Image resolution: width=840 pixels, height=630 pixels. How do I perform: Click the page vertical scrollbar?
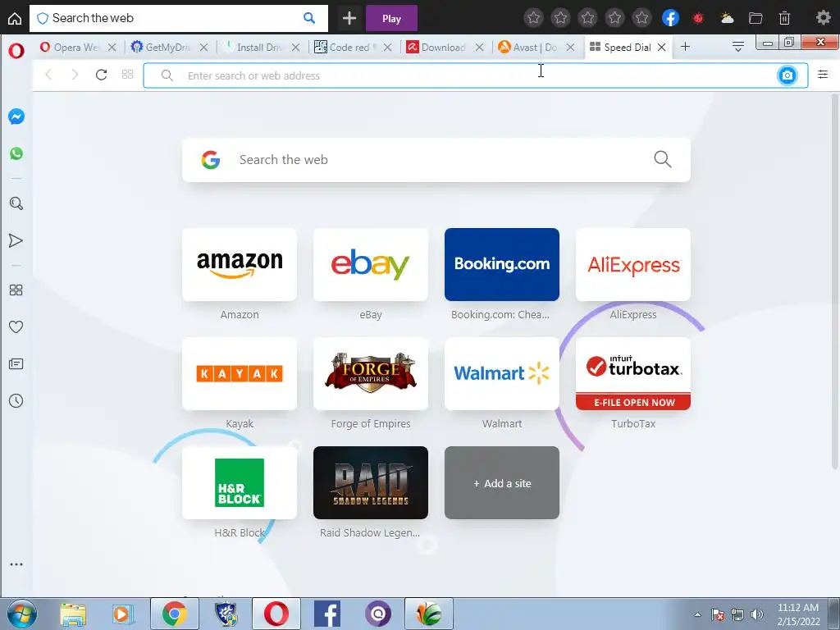[x=835, y=281]
